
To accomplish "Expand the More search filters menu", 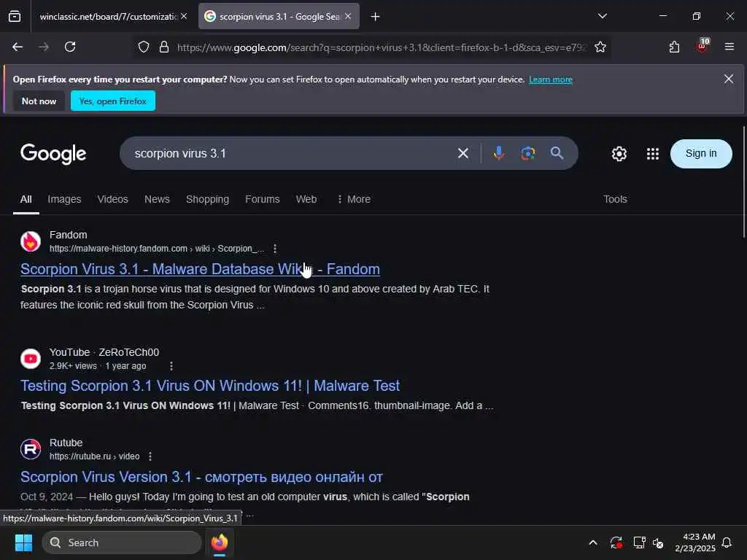I will [x=354, y=200].
